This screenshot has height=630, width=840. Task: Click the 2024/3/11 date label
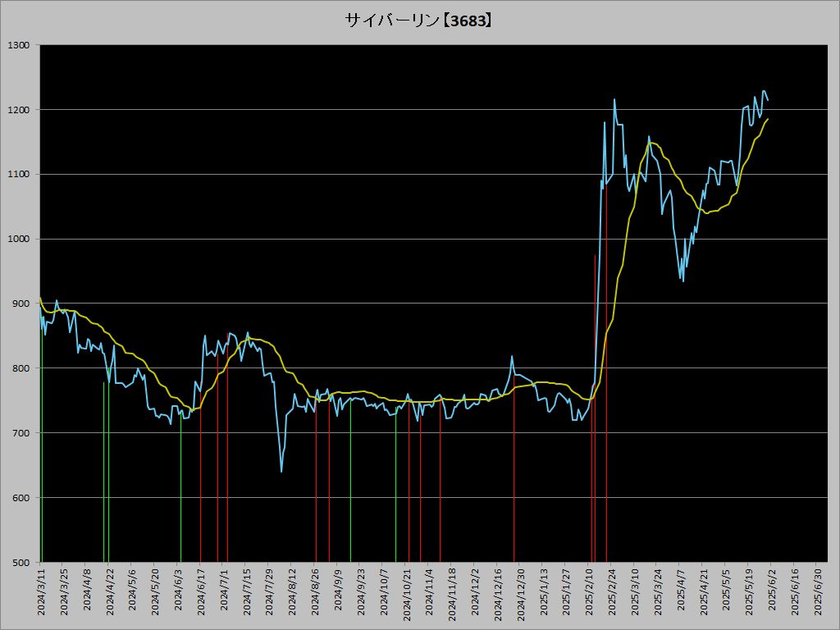pos(41,591)
